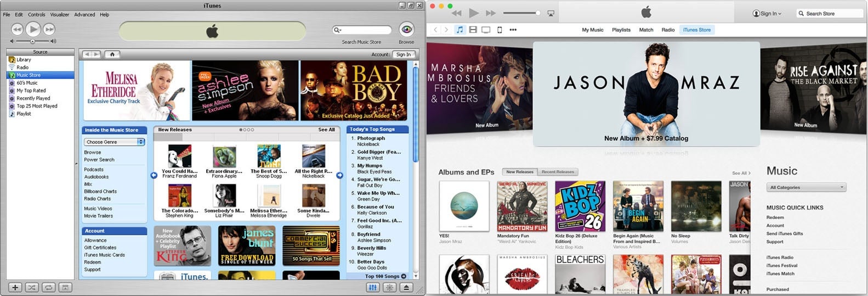Toggle the Recent Releases segment
This screenshot has height=296, width=868.
pyautogui.click(x=558, y=172)
